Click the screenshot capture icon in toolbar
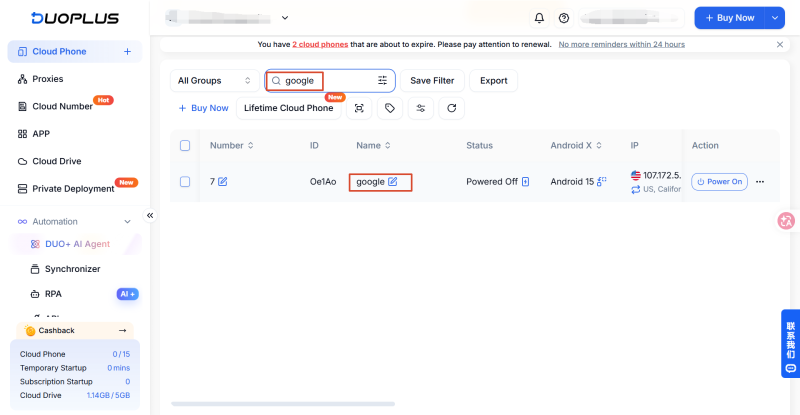800x415 pixels. coord(359,108)
